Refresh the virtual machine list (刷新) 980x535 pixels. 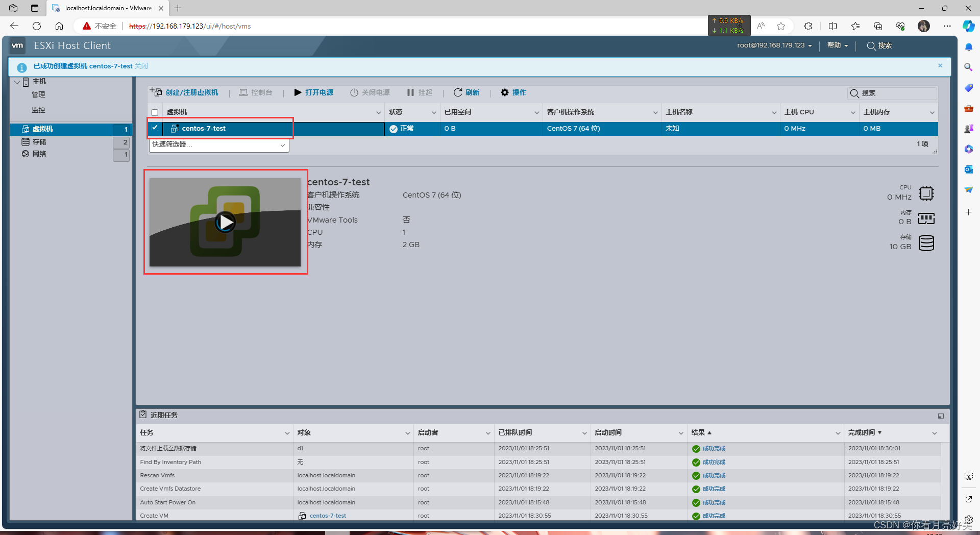click(467, 92)
